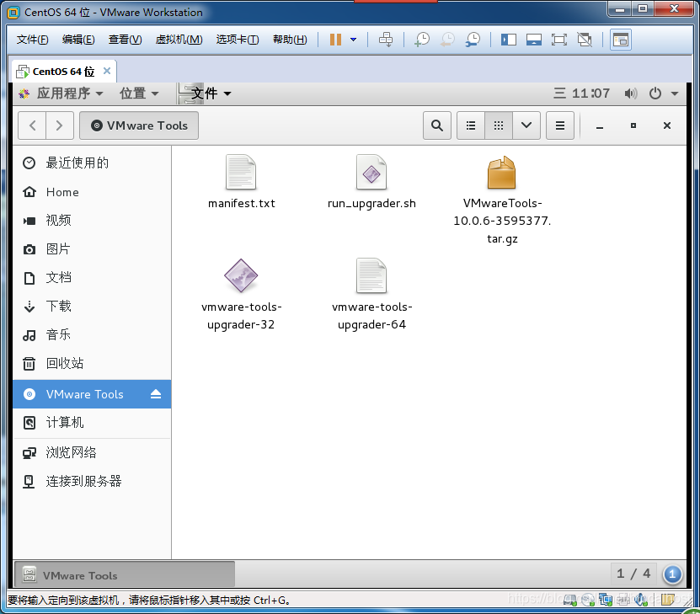Click the power icon in top bar
The width and height of the screenshot is (700, 614).
click(x=655, y=93)
